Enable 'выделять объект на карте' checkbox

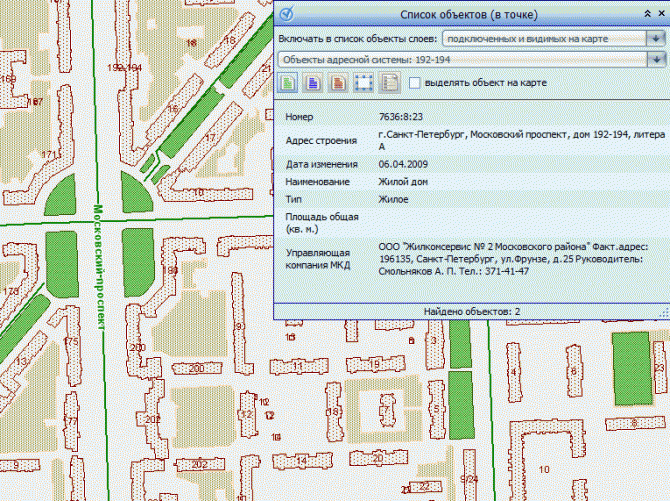pos(414,83)
